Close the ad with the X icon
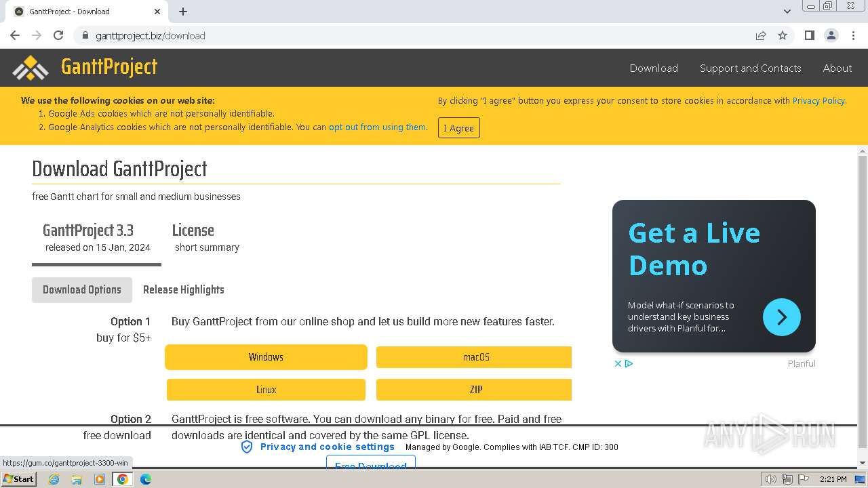The image size is (868, 488). (x=618, y=363)
